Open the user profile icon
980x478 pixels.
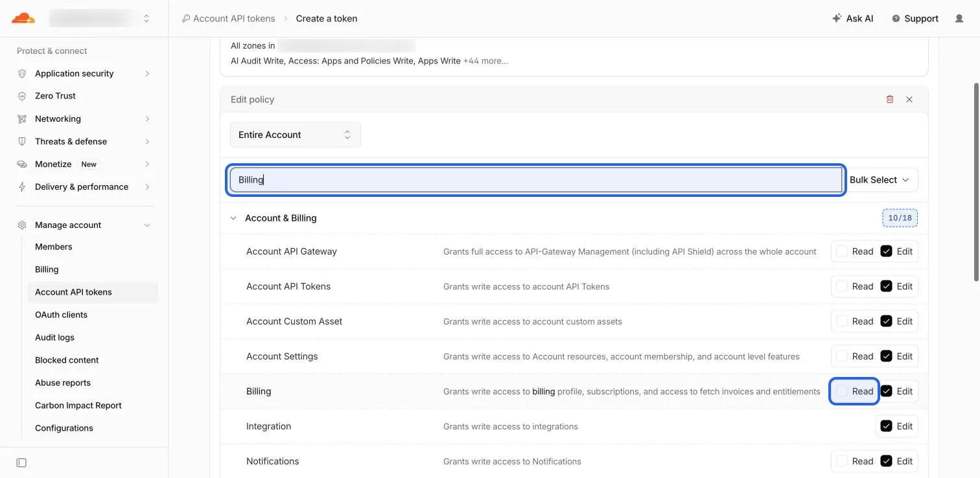pos(959,18)
